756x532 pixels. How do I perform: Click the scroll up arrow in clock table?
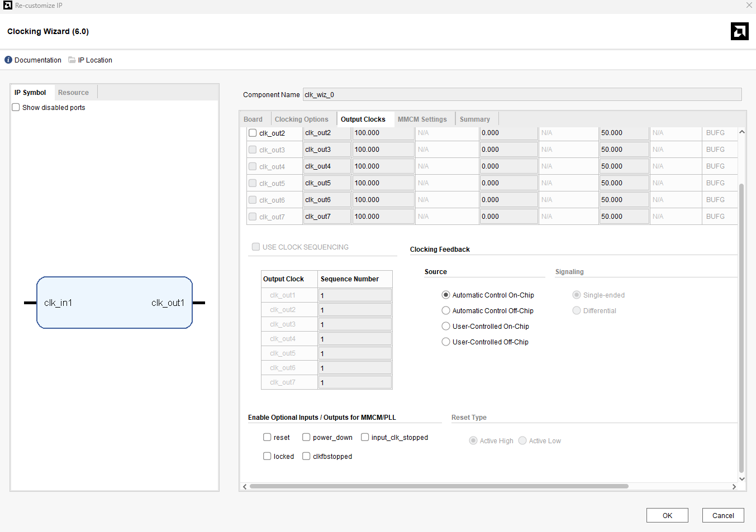(x=741, y=132)
